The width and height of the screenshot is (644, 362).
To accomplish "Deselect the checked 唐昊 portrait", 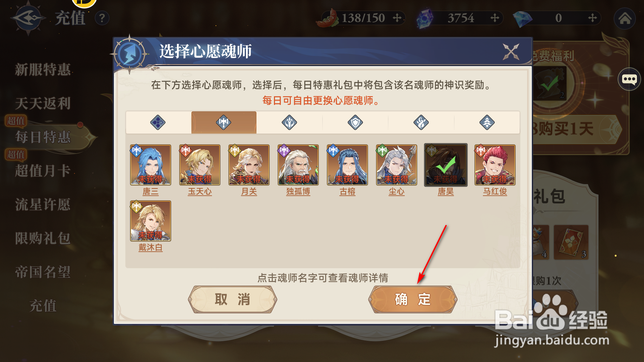I will pyautogui.click(x=446, y=165).
